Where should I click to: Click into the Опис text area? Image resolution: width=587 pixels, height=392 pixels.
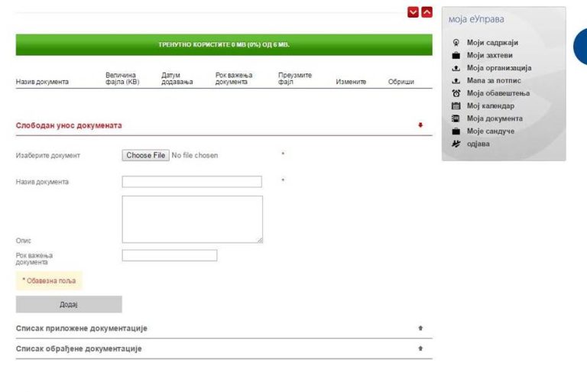click(192, 219)
